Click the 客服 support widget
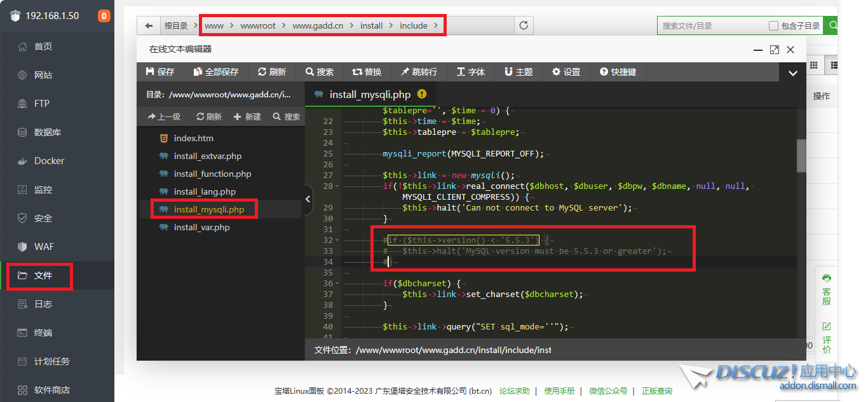Screen dimensions: 868x402 coord(827,289)
